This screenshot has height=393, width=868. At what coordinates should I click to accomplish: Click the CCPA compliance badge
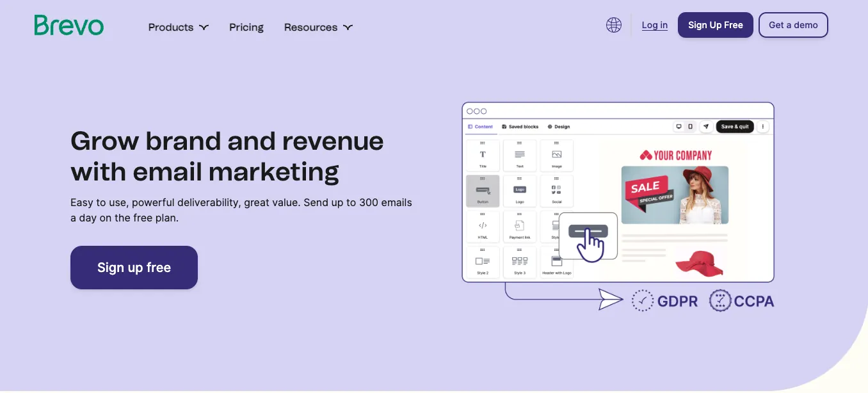[741, 301]
